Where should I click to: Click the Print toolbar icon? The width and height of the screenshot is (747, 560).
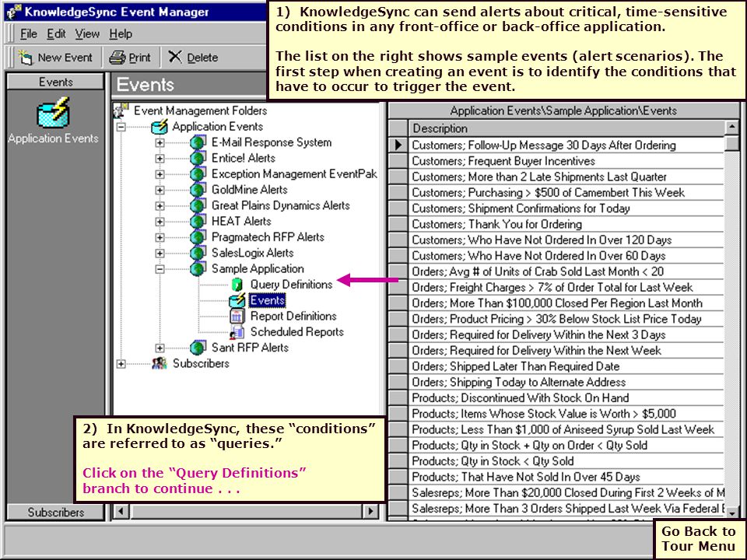click(x=117, y=58)
